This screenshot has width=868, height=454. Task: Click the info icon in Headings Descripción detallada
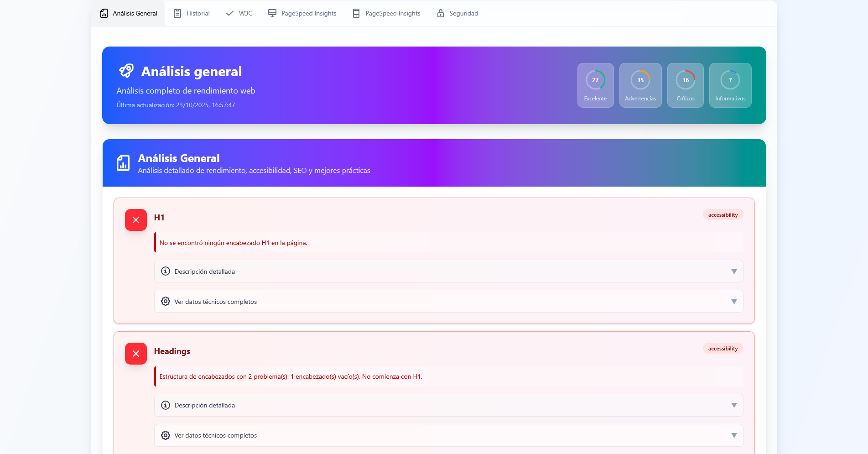[x=166, y=405]
